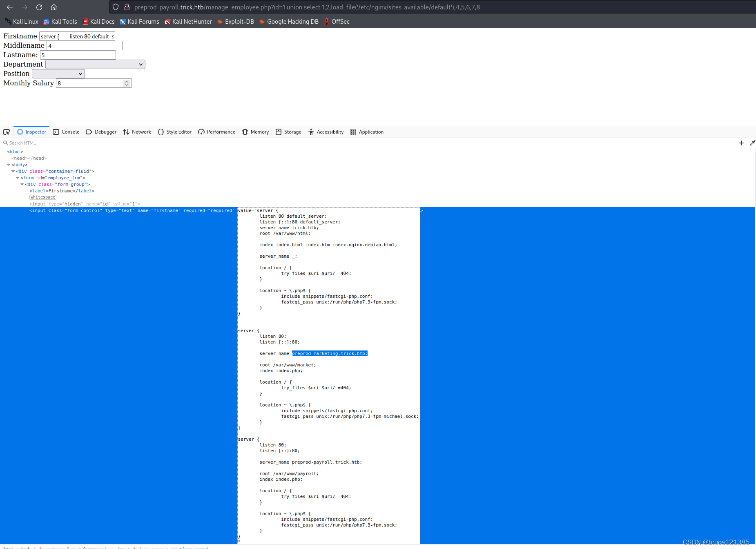
Task: Select the head node in markup
Action: (29, 158)
